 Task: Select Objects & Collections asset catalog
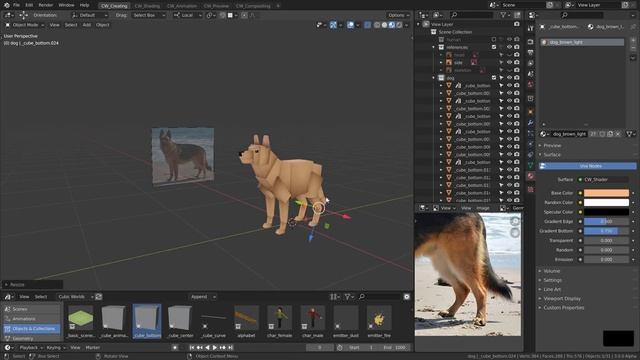(x=32, y=329)
